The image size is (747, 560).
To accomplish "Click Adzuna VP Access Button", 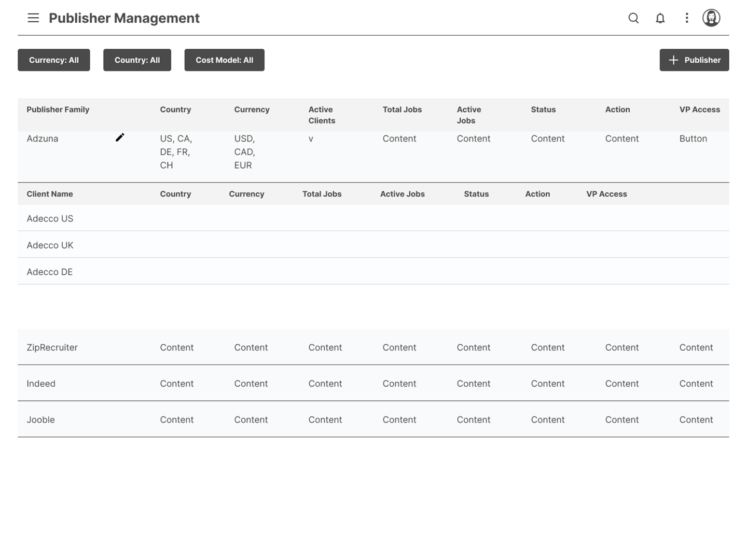I will point(693,138).
